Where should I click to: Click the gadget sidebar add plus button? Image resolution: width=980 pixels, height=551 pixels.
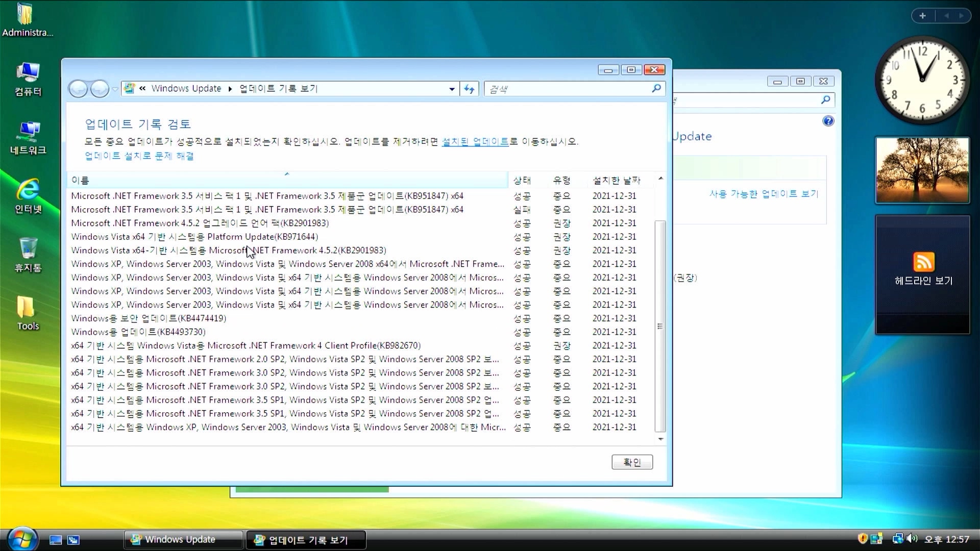[922, 16]
